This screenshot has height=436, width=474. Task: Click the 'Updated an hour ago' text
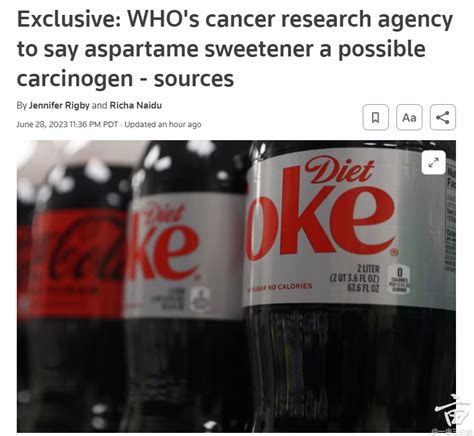(x=163, y=124)
